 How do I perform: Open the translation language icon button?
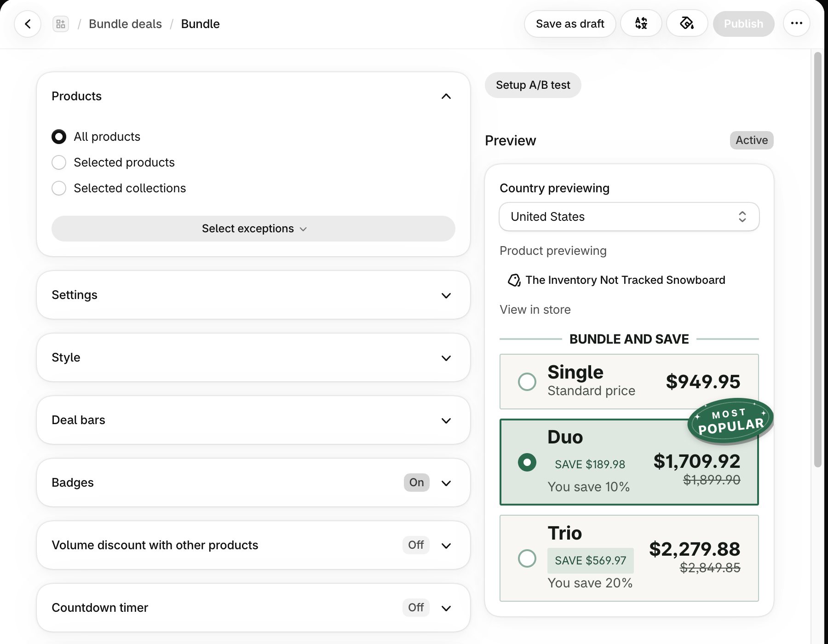(641, 23)
